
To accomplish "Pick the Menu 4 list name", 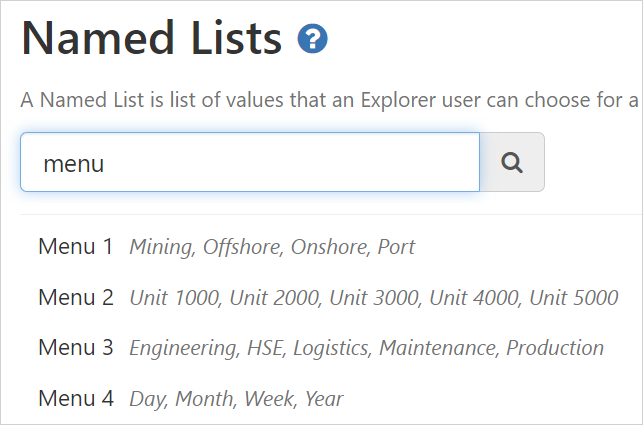I will click(76, 399).
